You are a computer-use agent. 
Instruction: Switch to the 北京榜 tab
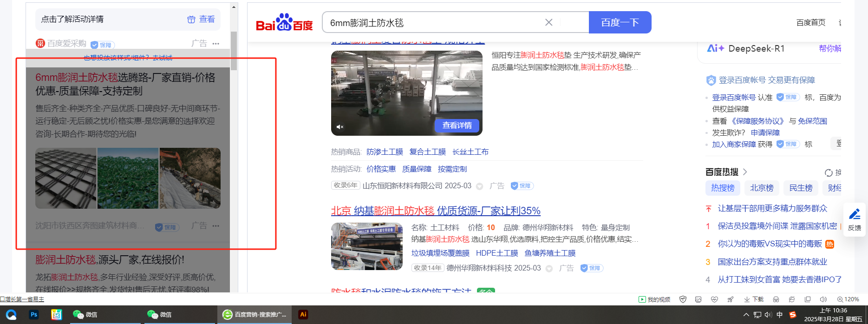762,188
